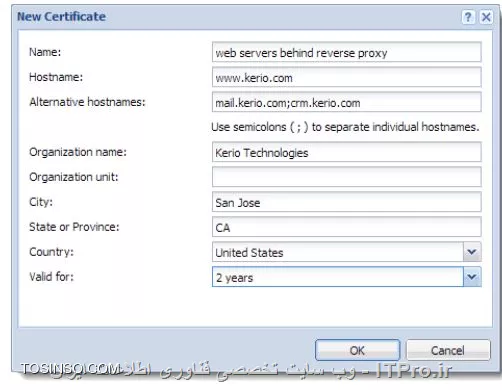Select the Valid for label
Image resolution: width=502 pixels, height=390 pixels.
(x=52, y=277)
